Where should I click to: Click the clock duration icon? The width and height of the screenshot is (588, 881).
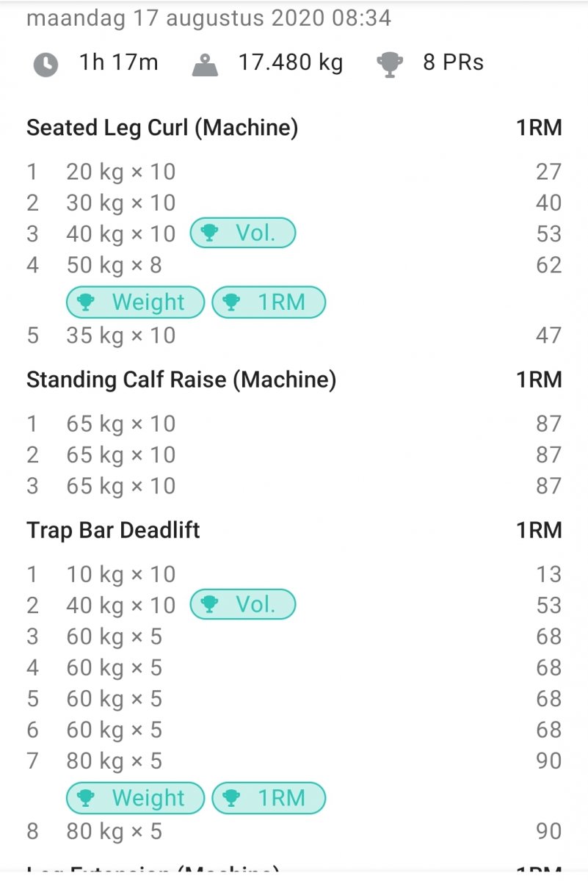pos(46,64)
